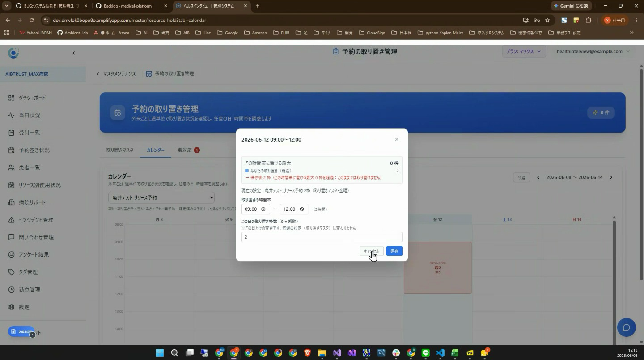Close the 2026-06-12 dialog with the X
644x360 pixels.
coord(396,139)
